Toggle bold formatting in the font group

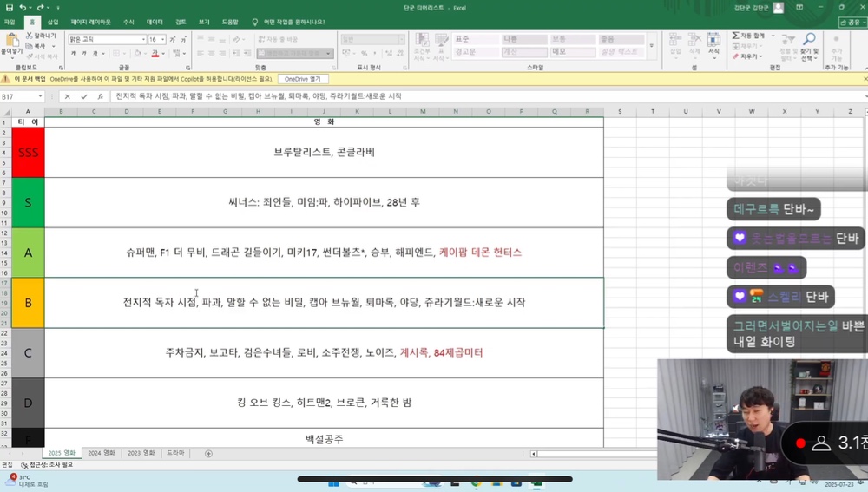(x=73, y=54)
